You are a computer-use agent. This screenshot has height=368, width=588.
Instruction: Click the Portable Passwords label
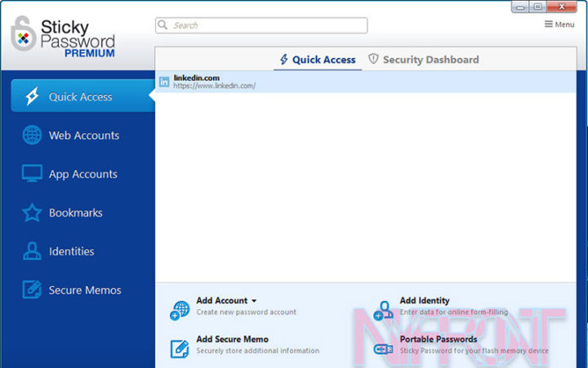click(438, 339)
